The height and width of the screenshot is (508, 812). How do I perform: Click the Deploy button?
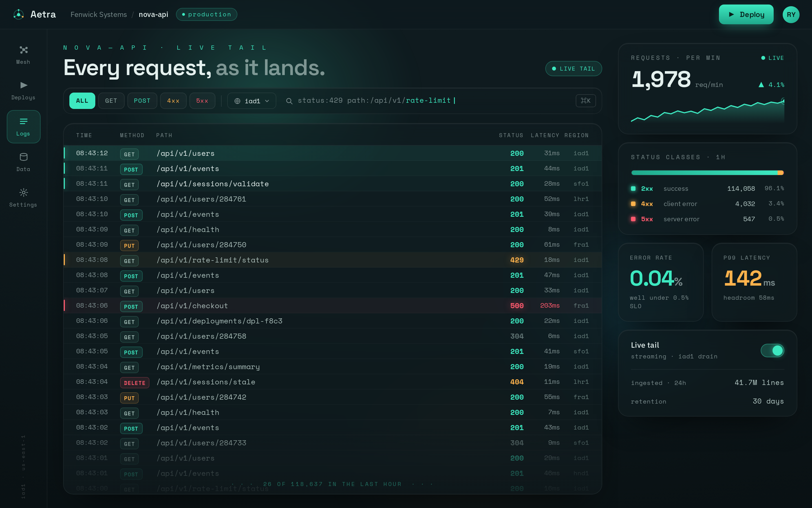tap(746, 14)
